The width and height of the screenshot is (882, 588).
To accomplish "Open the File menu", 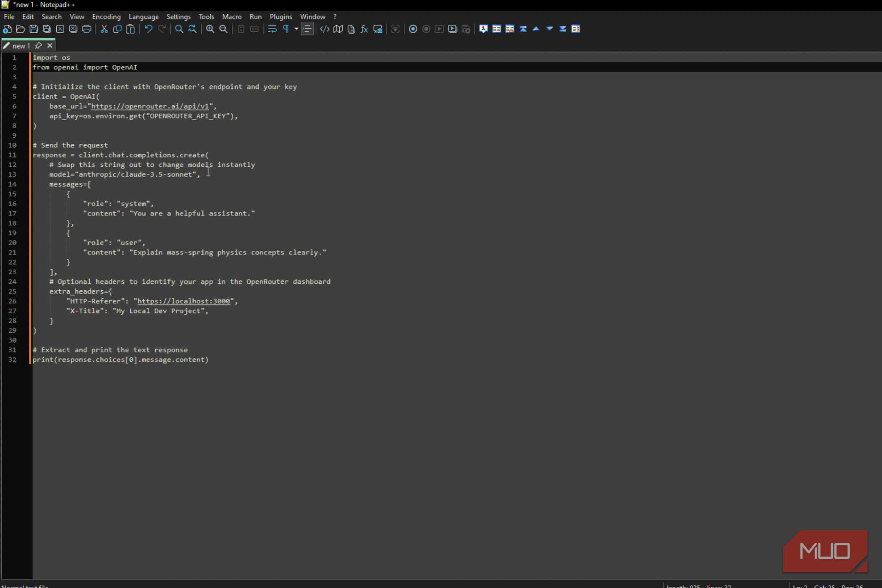I will coord(9,17).
